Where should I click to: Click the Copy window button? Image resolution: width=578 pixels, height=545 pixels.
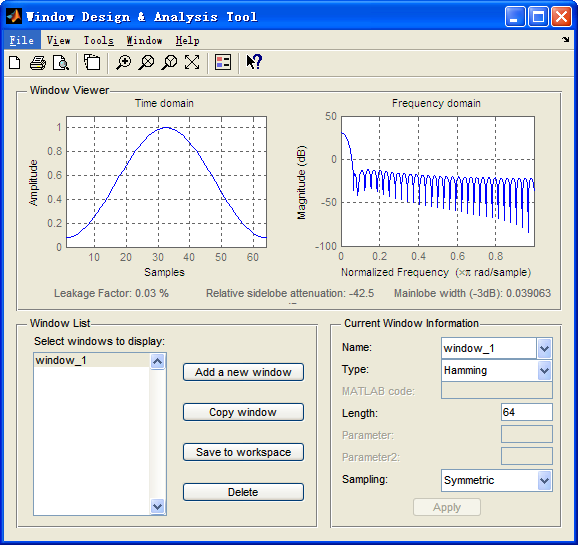point(243,412)
